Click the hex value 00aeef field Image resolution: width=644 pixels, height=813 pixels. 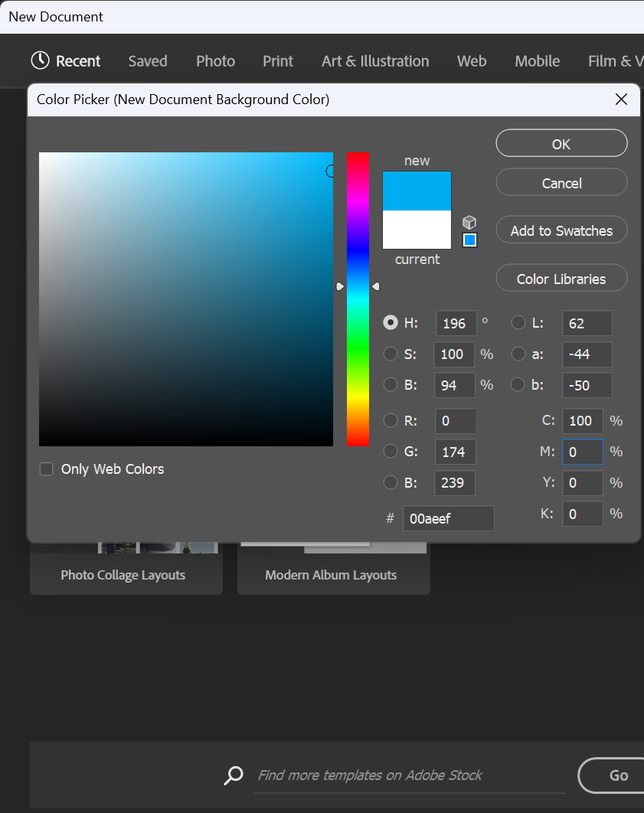449,518
